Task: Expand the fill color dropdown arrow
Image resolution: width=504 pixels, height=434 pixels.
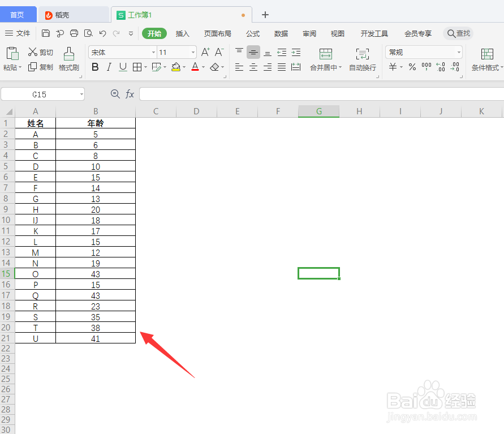Action: [x=184, y=67]
